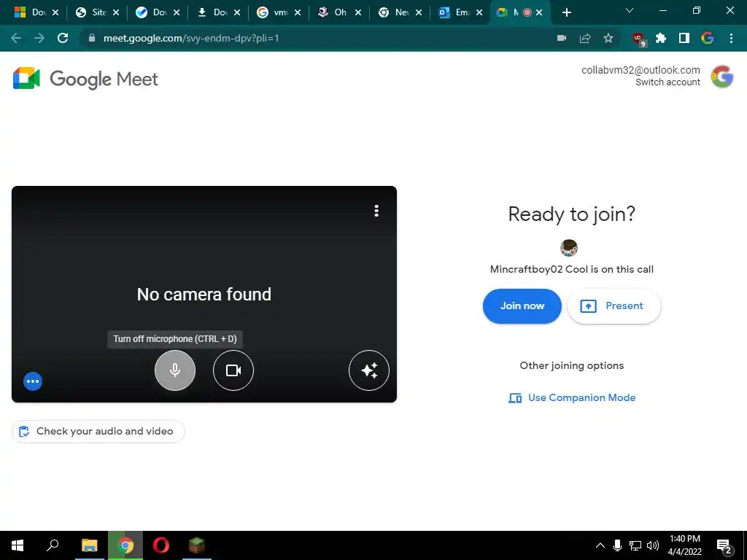The width and height of the screenshot is (747, 560).
Task: Open the Extensions puzzle-piece menu
Action: [661, 38]
